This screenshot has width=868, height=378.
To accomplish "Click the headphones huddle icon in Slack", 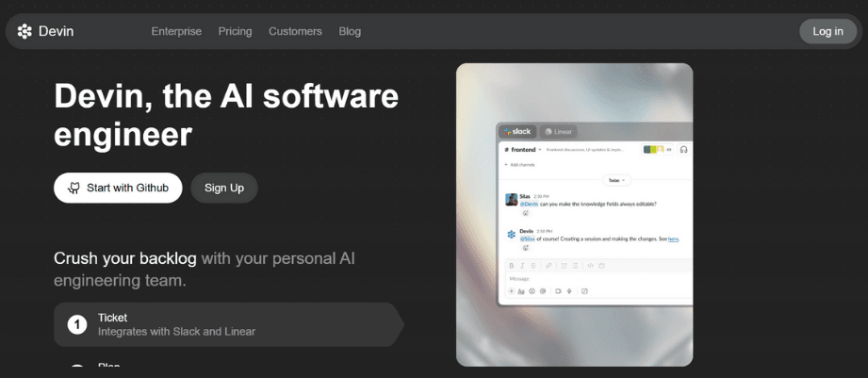I will tap(683, 149).
